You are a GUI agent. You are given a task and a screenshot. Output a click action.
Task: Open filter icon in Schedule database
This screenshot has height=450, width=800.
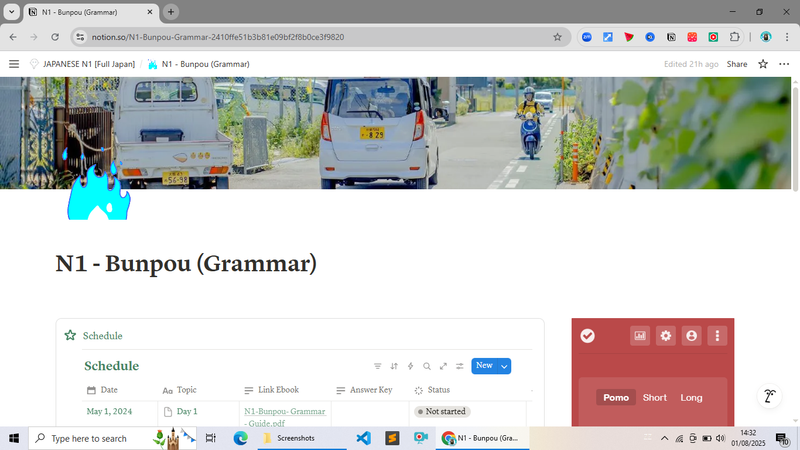378,366
